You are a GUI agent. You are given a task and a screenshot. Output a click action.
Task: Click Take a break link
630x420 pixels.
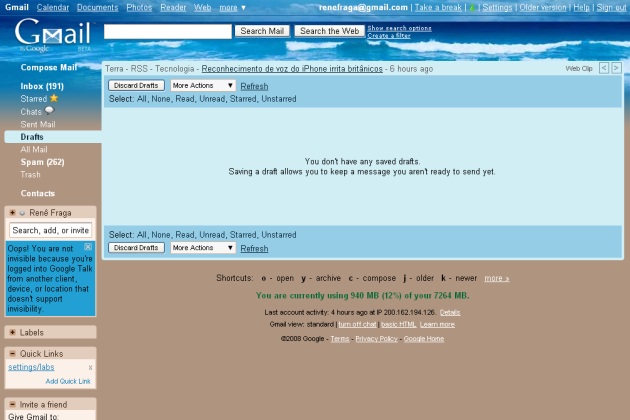[438, 7]
